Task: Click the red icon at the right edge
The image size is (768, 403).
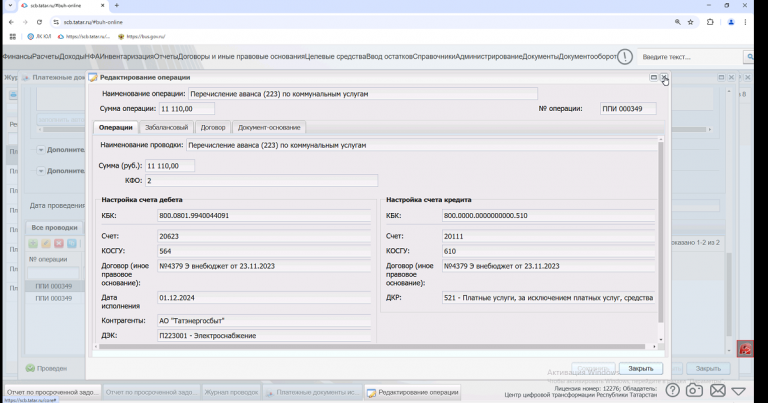Action: (745, 349)
